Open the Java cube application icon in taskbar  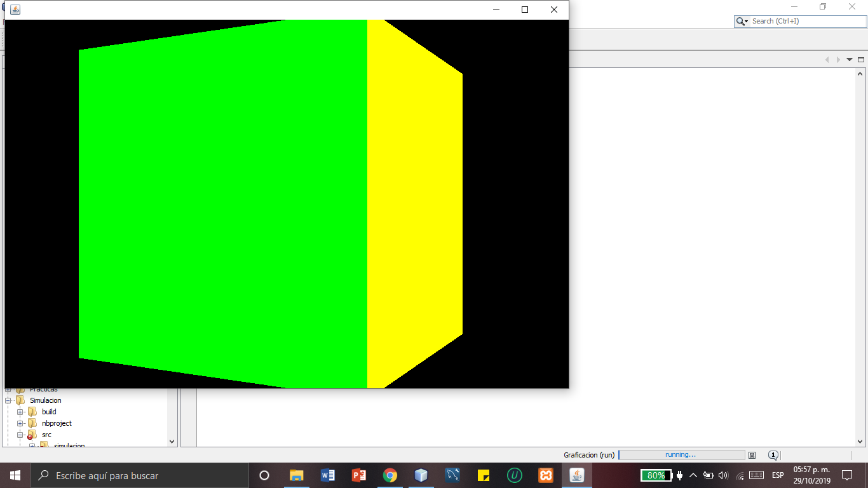[x=576, y=475]
